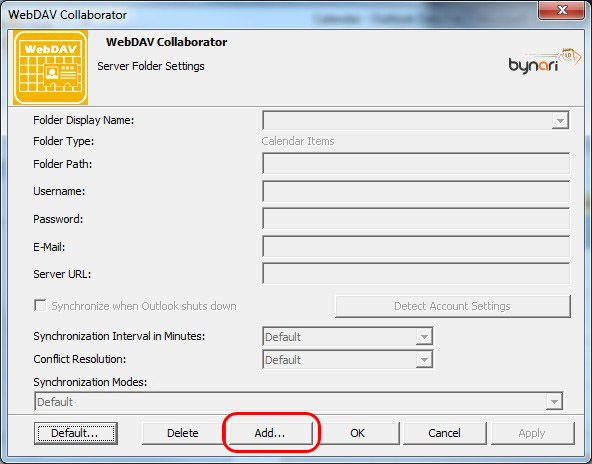Open the Conflict Resolution dropdown

424,359
